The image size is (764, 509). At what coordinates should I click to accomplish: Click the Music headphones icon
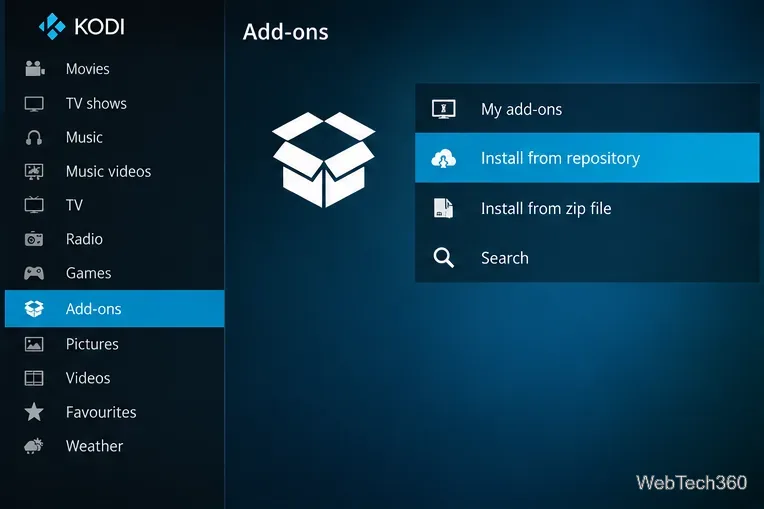34,138
